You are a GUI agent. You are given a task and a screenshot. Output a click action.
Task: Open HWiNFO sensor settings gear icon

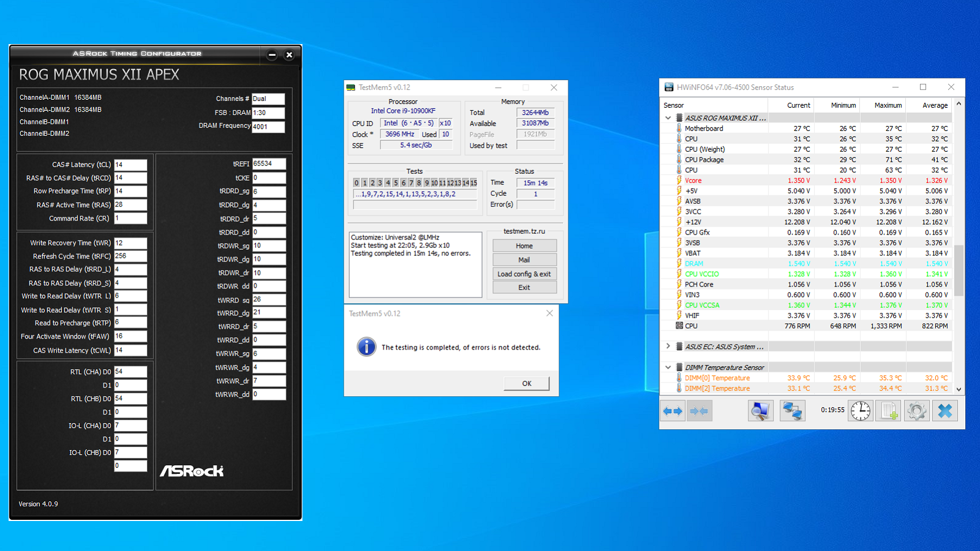click(x=916, y=411)
